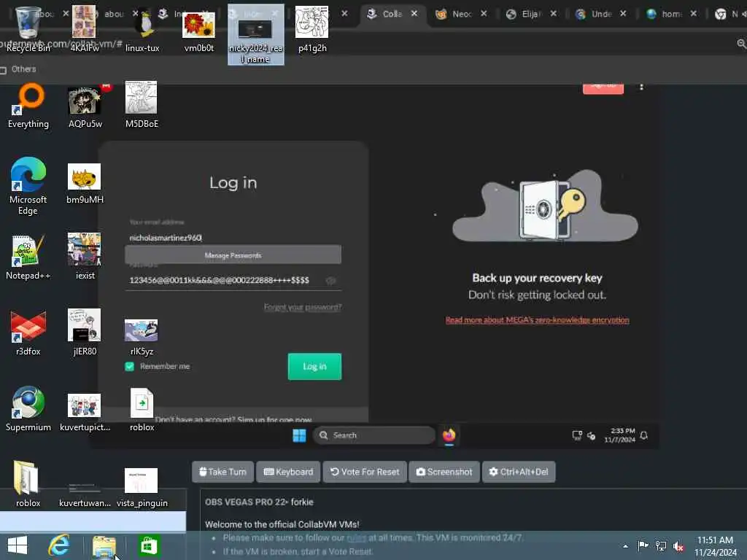Open the VM notification bell icon
This screenshot has width=747, height=560.
click(643, 435)
